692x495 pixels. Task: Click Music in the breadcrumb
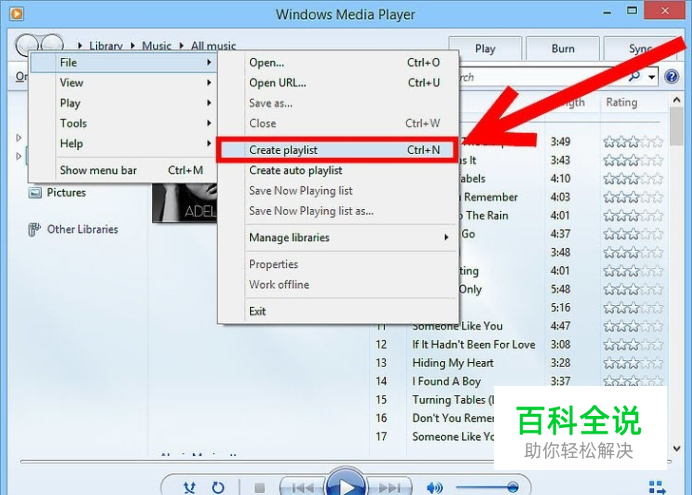(x=157, y=46)
